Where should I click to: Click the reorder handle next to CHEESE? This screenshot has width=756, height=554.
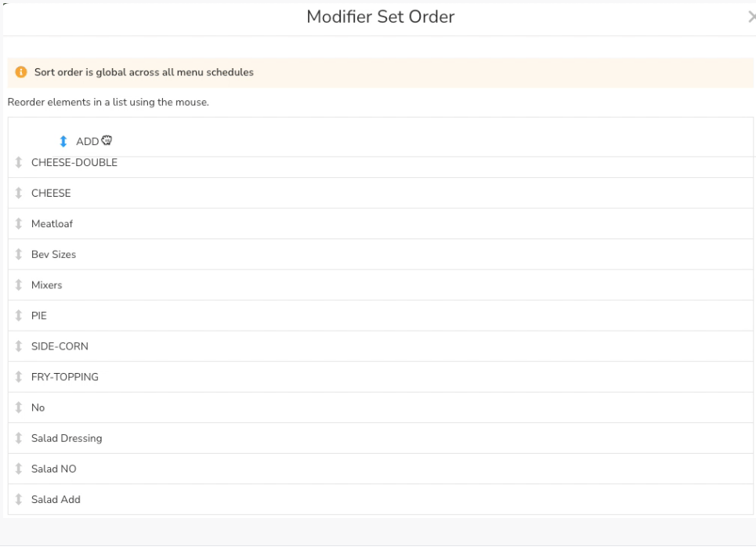pos(19,193)
